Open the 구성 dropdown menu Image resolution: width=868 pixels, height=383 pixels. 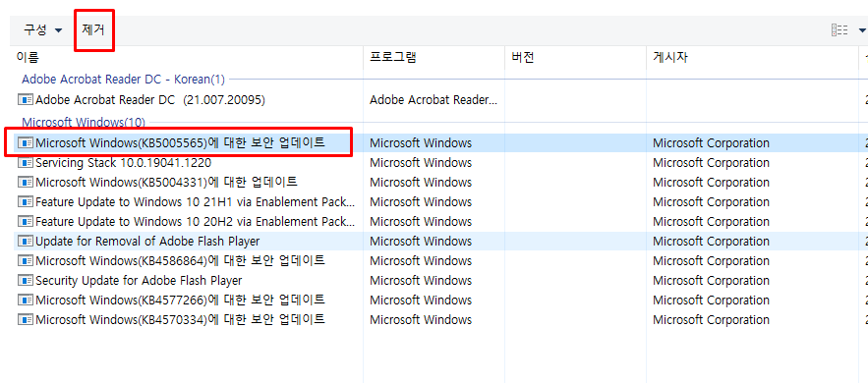tap(42, 30)
